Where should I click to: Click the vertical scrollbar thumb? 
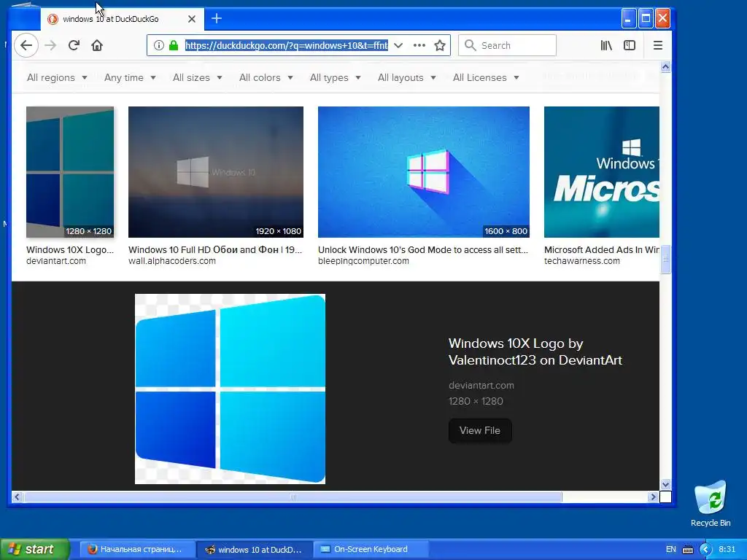coord(665,259)
